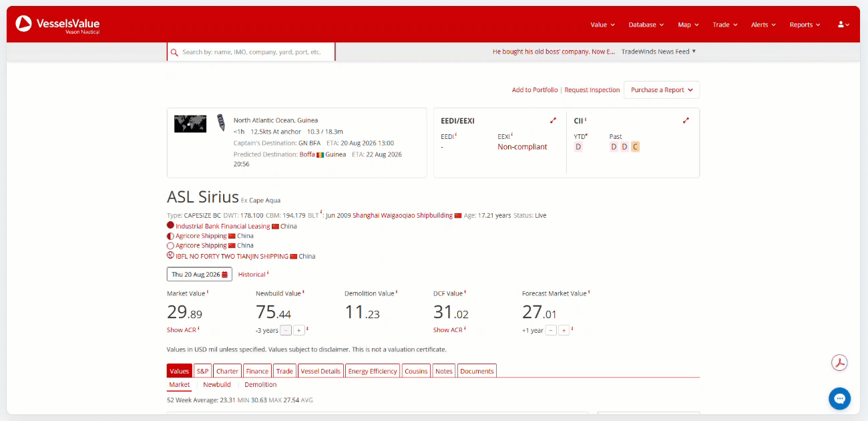The image size is (868, 421).
Task: Expand the EEDI/EEXI panel with its arrows icon
Action: point(553,121)
